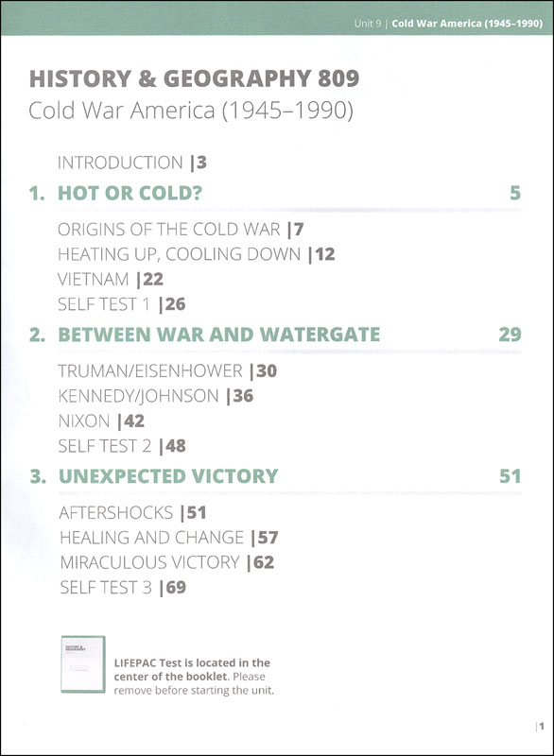This screenshot has height=756, width=554.
Task: Select the VIETNAM entry at page 22
Action: 111,279
